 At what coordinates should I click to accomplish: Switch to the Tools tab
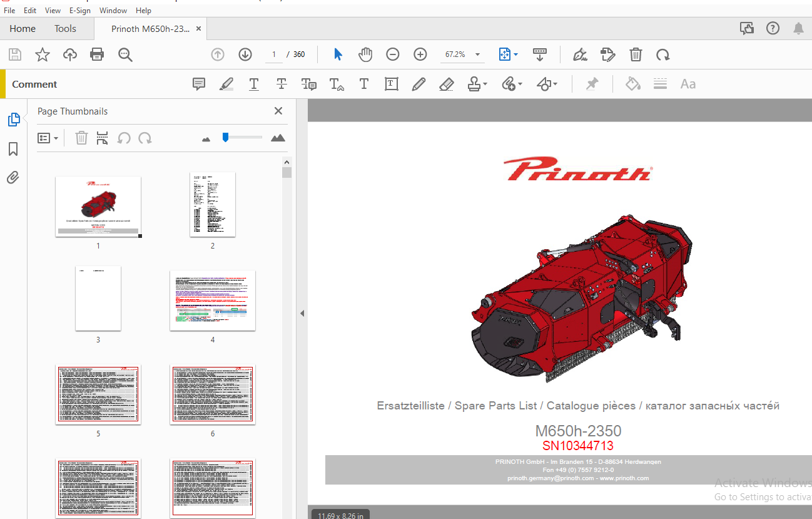tap(65, 29)
